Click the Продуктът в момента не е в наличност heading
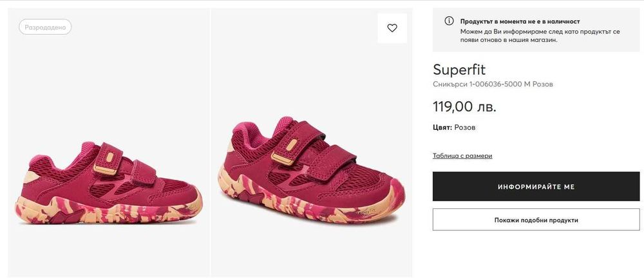This screenshot has width=644, height=278. tap(520, 21)
